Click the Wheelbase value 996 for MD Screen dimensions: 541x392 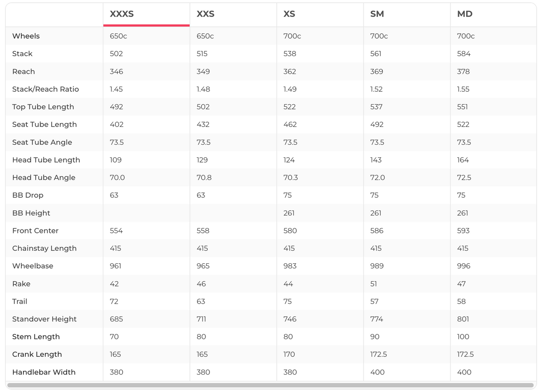coord(463,266)
